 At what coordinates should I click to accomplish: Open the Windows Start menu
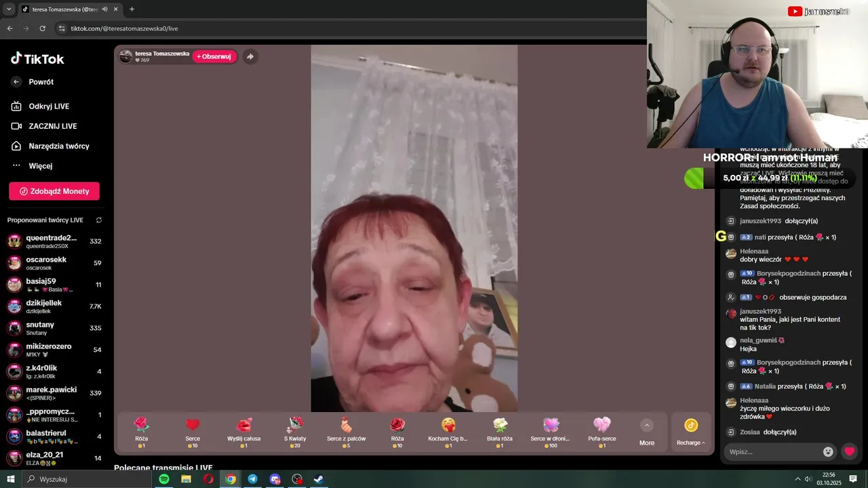tap(10, 479)
